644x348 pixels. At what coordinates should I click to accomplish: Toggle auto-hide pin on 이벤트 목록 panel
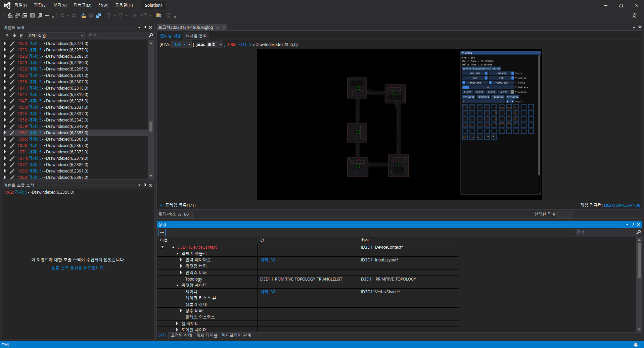[x=145, y=28]
